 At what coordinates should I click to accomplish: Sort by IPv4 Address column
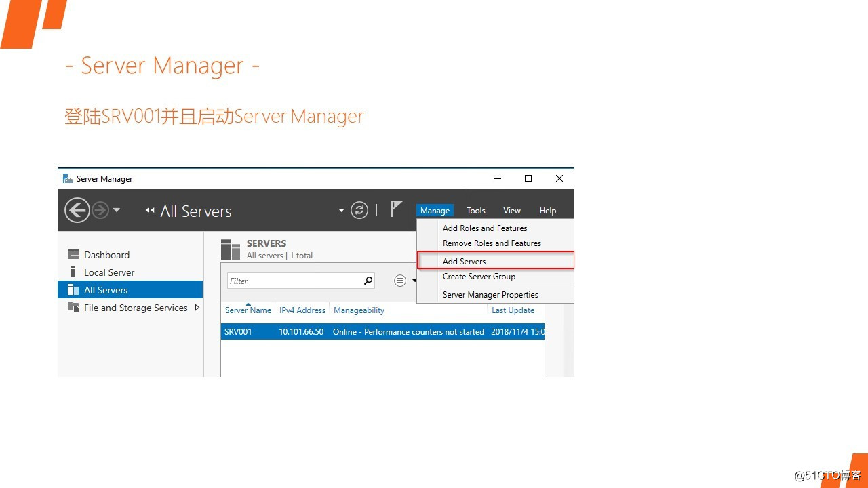302,310
